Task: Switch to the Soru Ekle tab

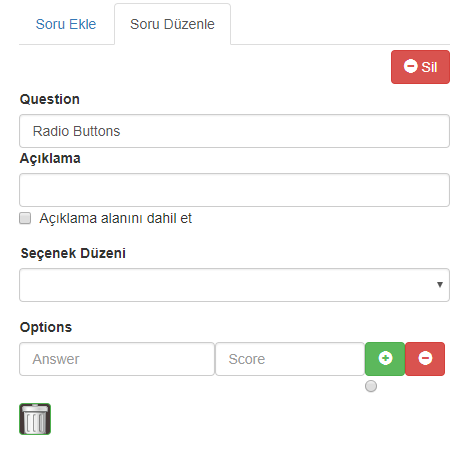Action: (66, 24)
